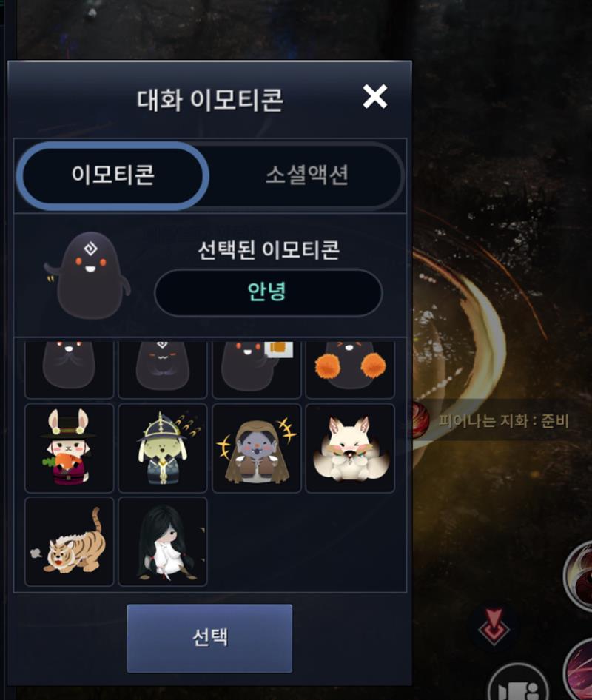Choose the helmeted soldier rabbit emoticon
This screenshot has height=700, width=592.
163,448
